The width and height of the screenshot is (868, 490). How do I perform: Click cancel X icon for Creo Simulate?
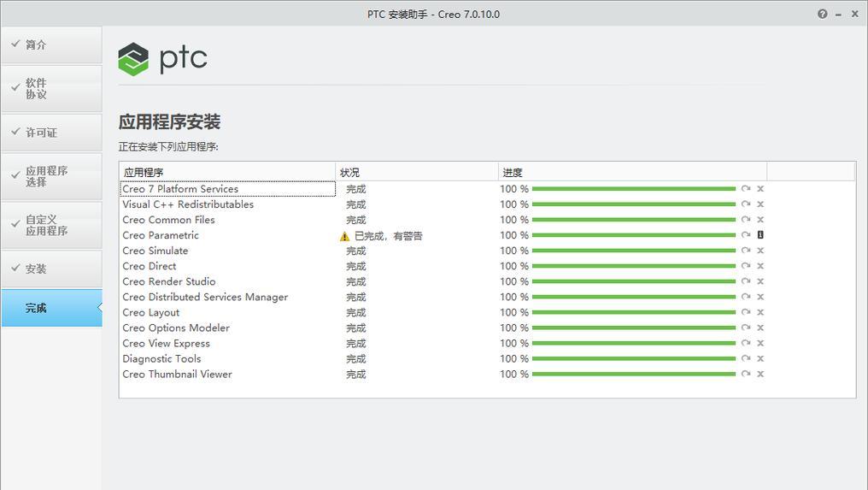pyautogui.click(x=760, y=251)
